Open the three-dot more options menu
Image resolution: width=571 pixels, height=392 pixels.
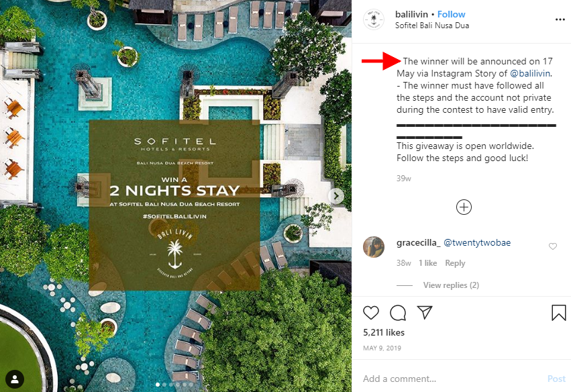click(560, 19)
